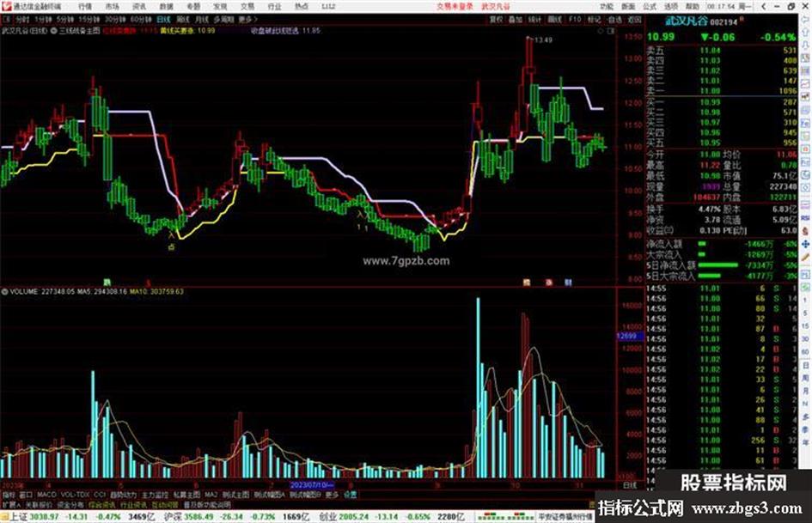The width and height of the screenshot is (812, 523).
Task: Toggle N period button in right sidebar
Action: point(806,404)
